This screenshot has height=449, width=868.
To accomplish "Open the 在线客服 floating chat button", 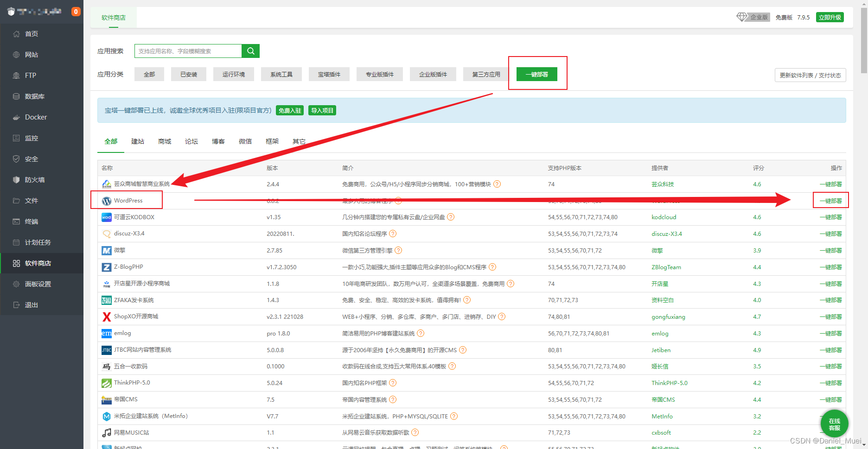I will coord(834,424).
